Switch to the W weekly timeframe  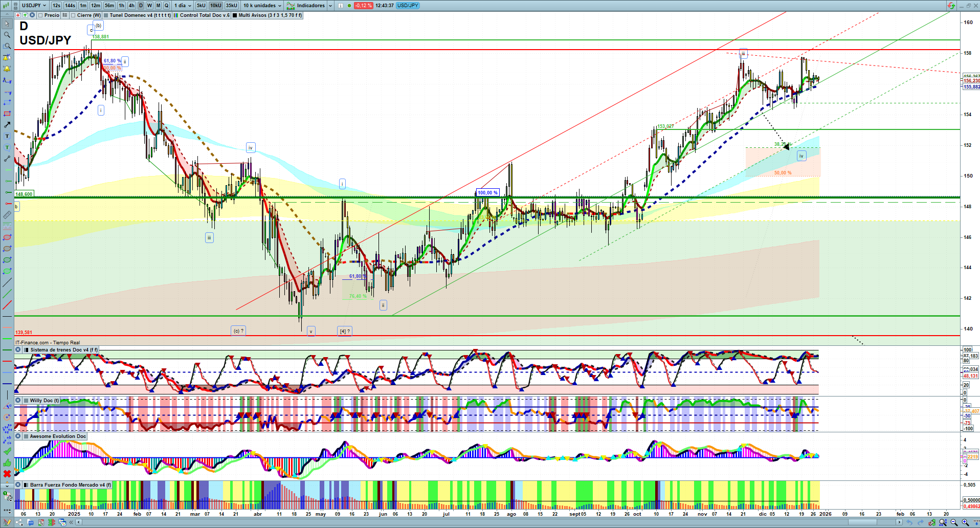tap(149, 6)
